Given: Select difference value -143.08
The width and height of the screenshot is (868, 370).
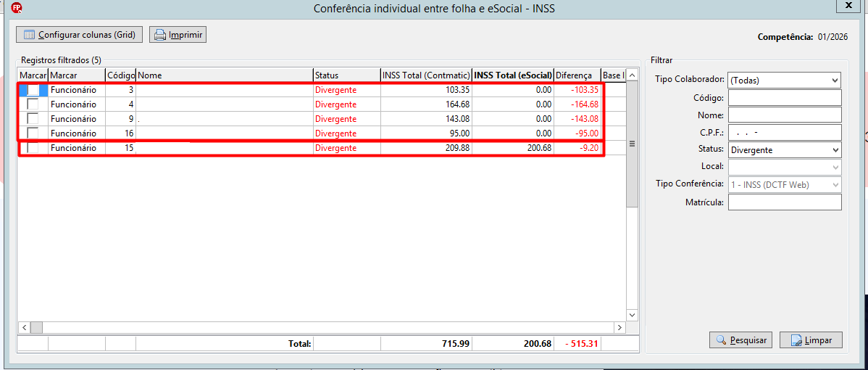Looking at the screenshot, I should coord(583,118).
